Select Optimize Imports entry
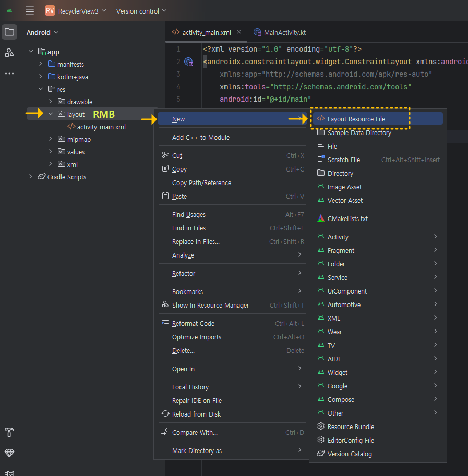Screen dimensions: 468x476 (x=232, y=337)
